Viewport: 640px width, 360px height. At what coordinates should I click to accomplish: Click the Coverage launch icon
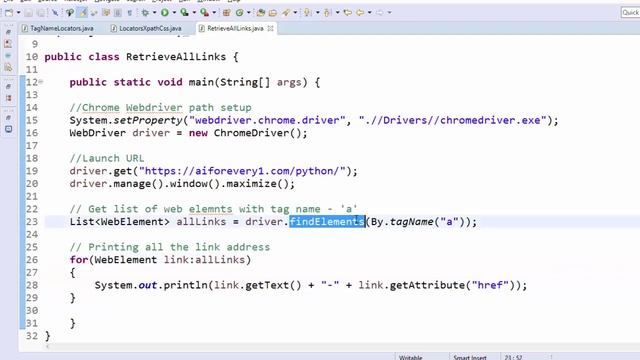(184, 13)
